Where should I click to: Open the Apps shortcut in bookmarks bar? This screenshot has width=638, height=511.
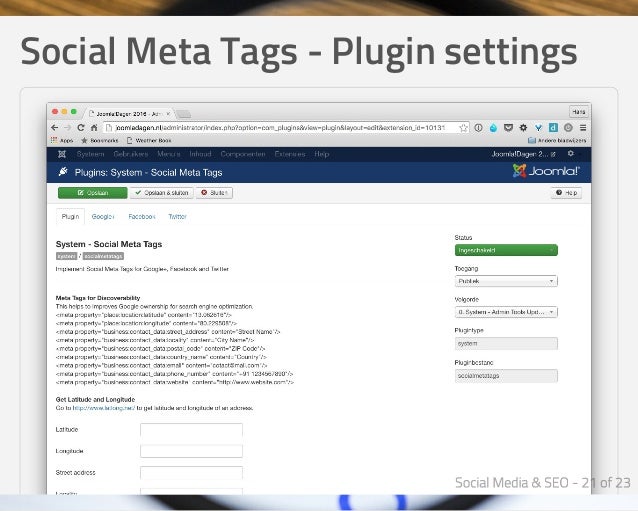point(62,140)
